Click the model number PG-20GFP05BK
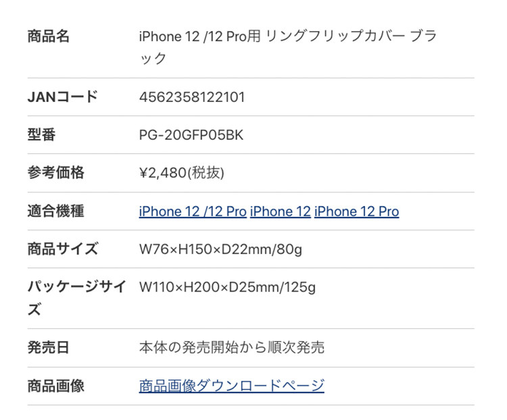This screenshot has width=507, height=420. point(191,135)
